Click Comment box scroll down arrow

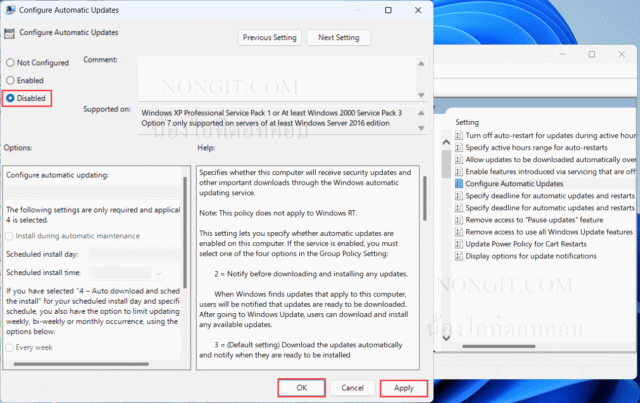tap(421, 95)
